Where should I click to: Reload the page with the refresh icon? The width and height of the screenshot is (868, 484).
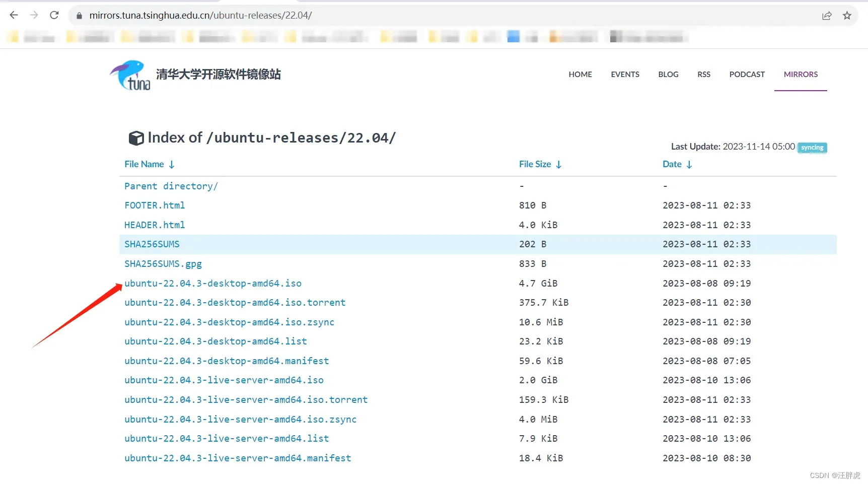[x=54, y=15]
